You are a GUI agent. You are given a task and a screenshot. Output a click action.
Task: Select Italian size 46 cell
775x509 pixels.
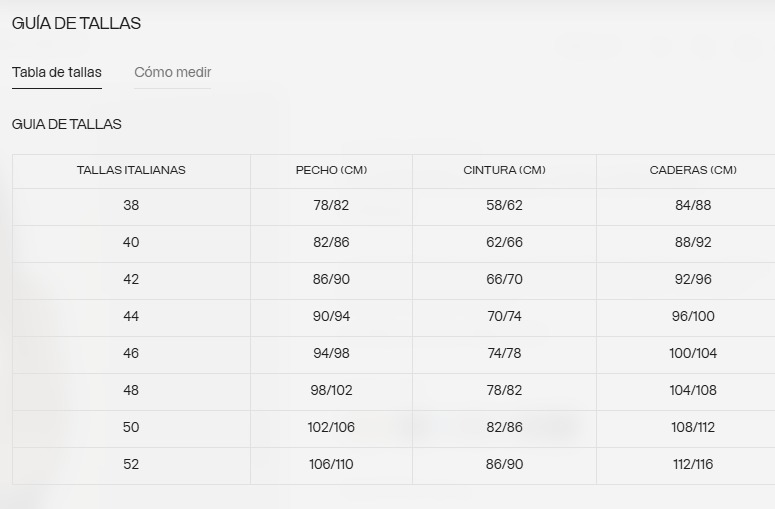(x=131, y=353)
